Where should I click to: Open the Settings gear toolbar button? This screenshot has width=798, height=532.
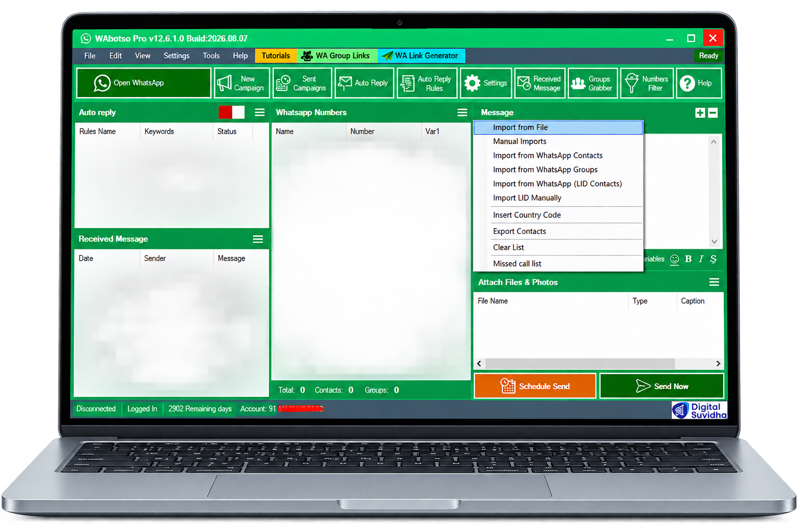[486, 83]
